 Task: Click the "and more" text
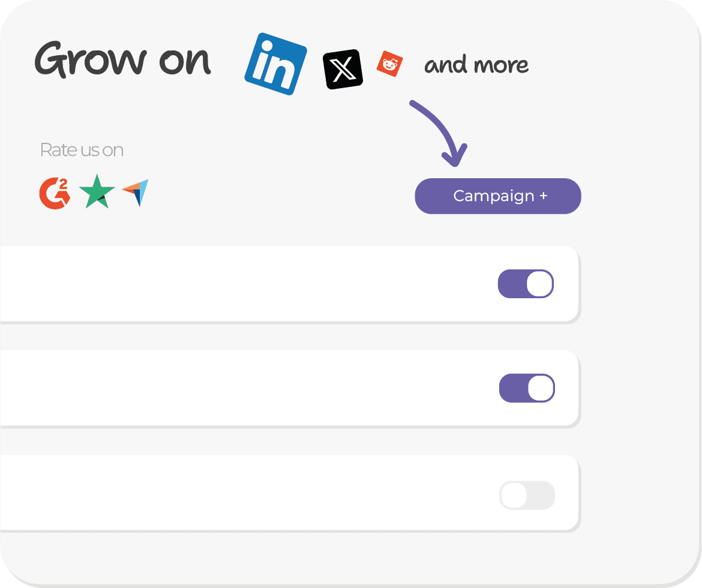point(476,65)
